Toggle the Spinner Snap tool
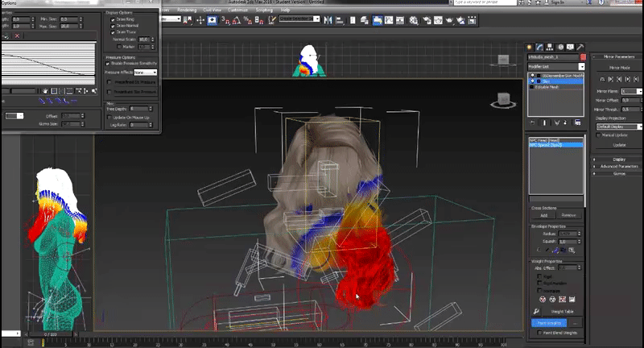 pos(259,19)
